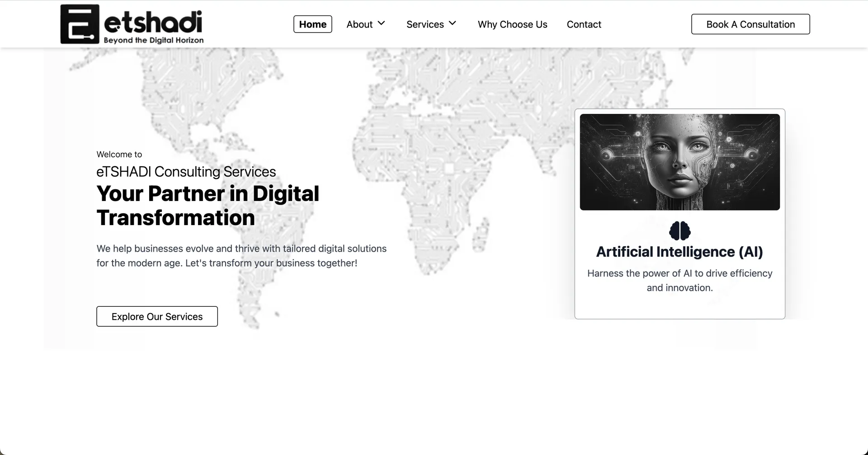
Task: Click the 'eTSHADI Consulting Services' subtitle
Action: pyautogui.click(x=186, y=172)
